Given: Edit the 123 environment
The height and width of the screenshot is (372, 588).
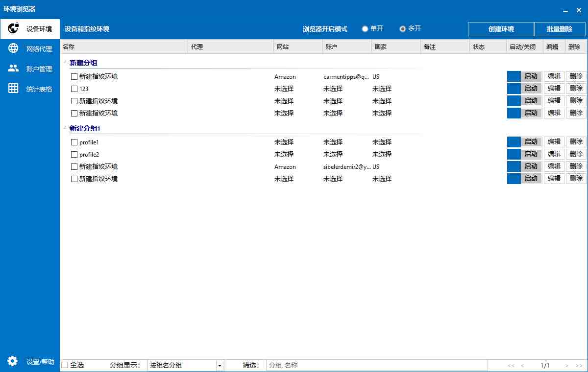Looking at the screenshot, I should pyautogui.click(x=554, y=89).
